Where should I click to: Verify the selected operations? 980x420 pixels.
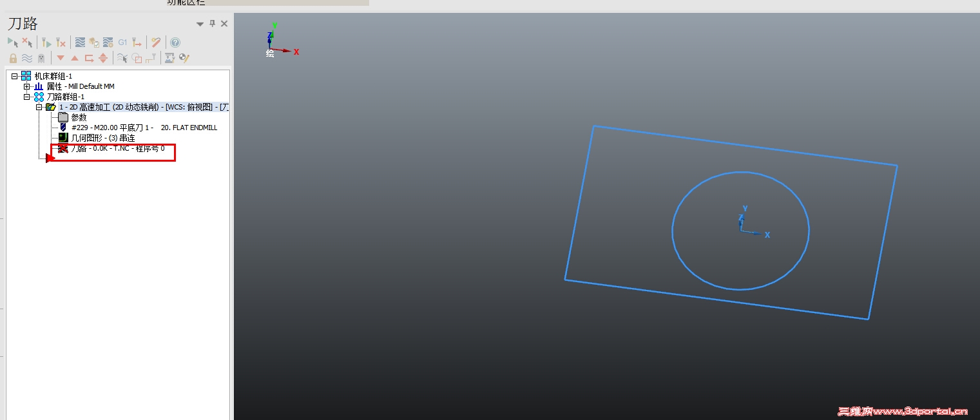tap(94, 43)
